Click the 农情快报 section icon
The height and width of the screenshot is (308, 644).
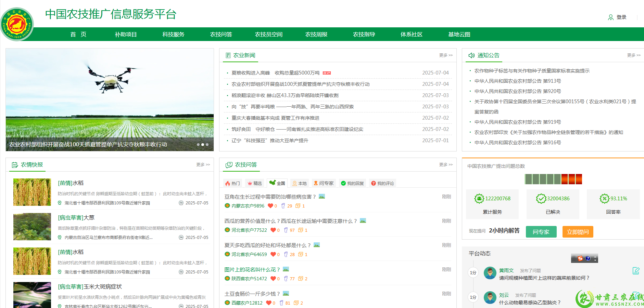pos(15,165)
